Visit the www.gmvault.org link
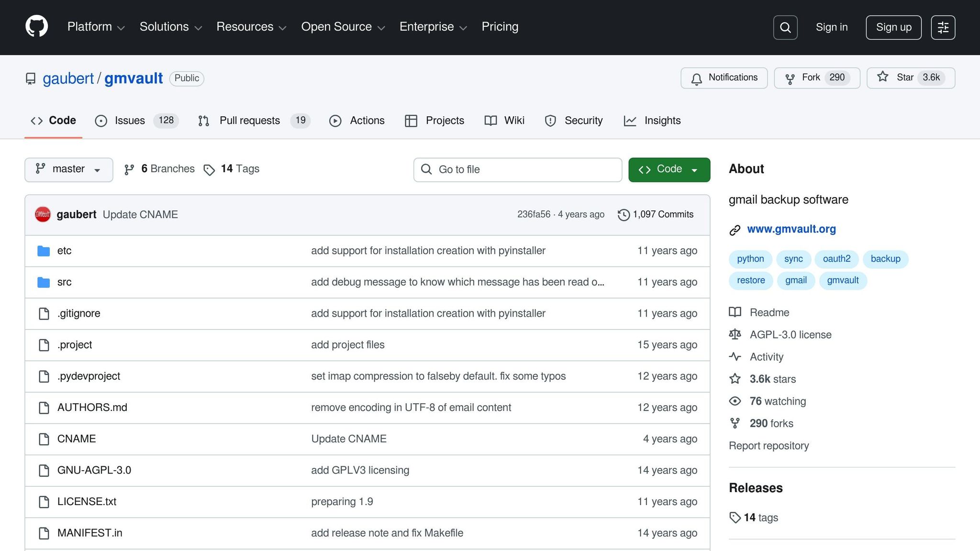Viewport: 980px width, 551px height. [x=791, y=229]
